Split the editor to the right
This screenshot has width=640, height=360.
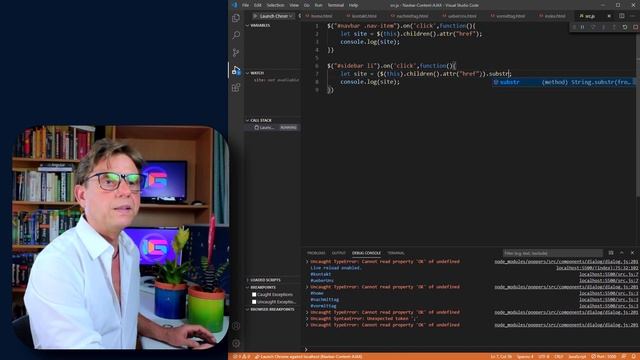tap(622, 16)
